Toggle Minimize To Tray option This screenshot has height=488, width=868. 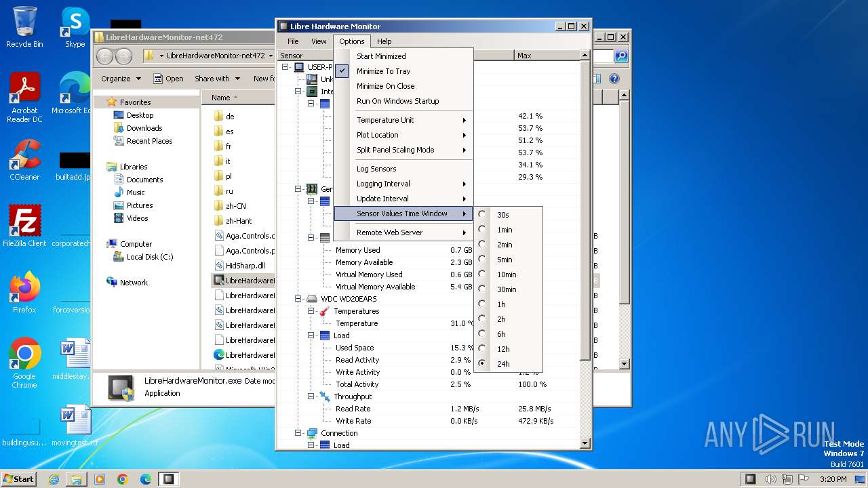click(x=403, y=71)
